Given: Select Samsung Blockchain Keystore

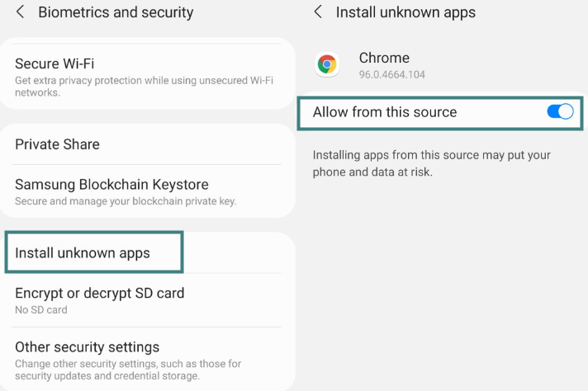Looking at the screenshot, I should pyautogui.click(x=111, y=185).
